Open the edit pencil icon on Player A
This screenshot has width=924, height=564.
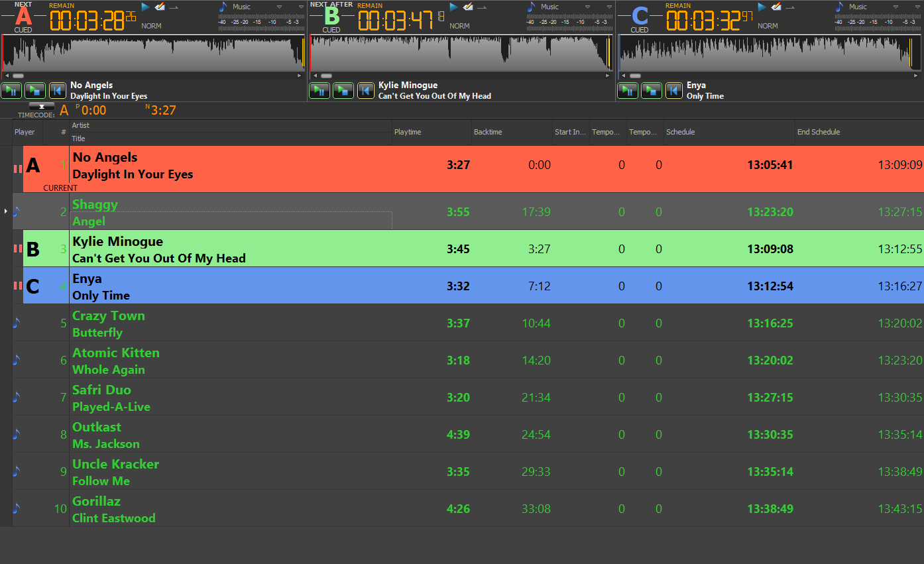[x=160, y=7]
